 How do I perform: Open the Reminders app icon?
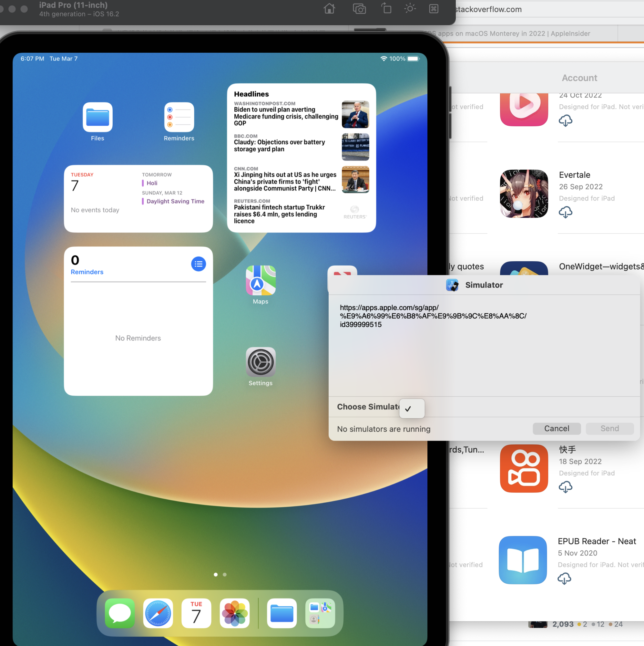[x=179, y=117]
